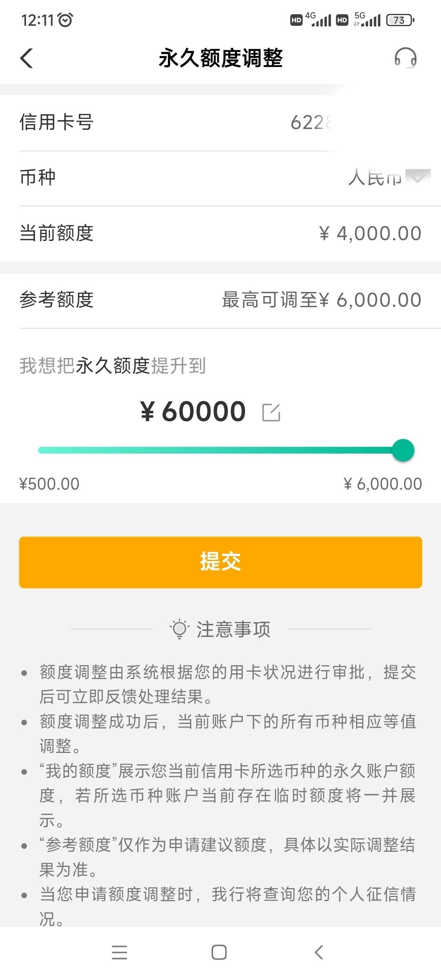Tap 参考额度 最高可调至 ¥6,000.00 row

(x=220, y=300)
